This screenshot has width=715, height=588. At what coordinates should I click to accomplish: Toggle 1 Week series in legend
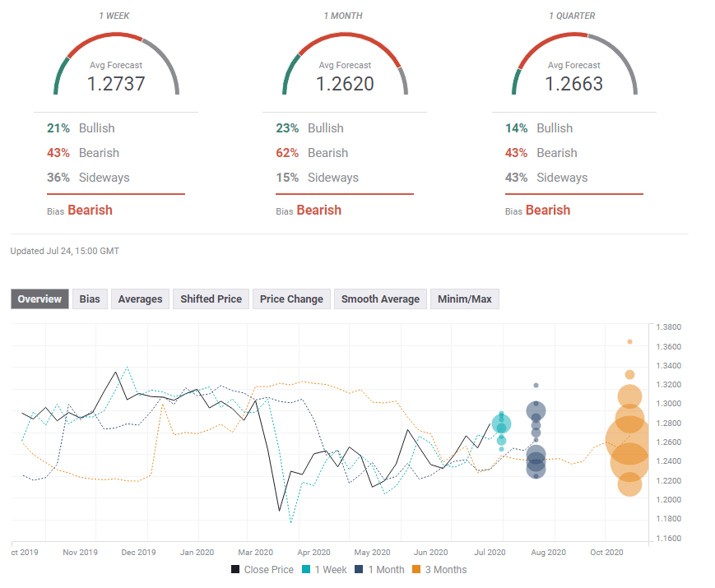click(330, 569)
